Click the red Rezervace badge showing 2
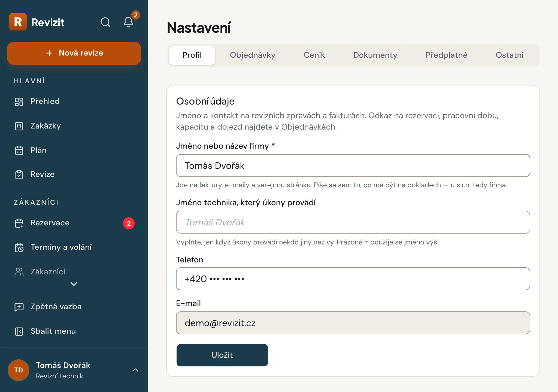The image size is (558, 392). click(129, 223)
